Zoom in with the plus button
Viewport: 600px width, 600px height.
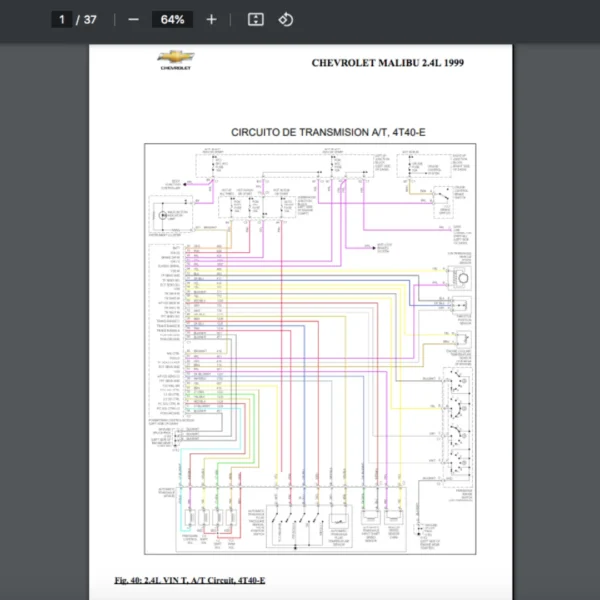pyautogui.click(x=211, y=20)
